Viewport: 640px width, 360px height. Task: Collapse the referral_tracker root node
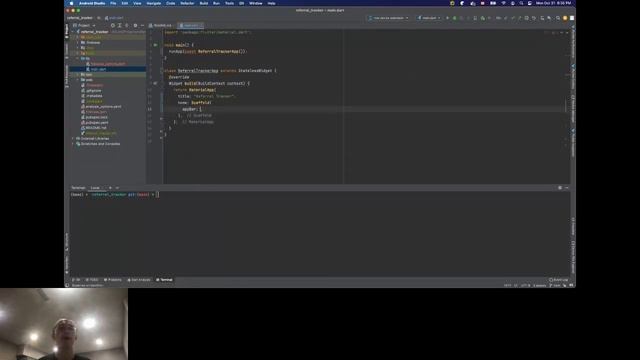coord(73,31)
